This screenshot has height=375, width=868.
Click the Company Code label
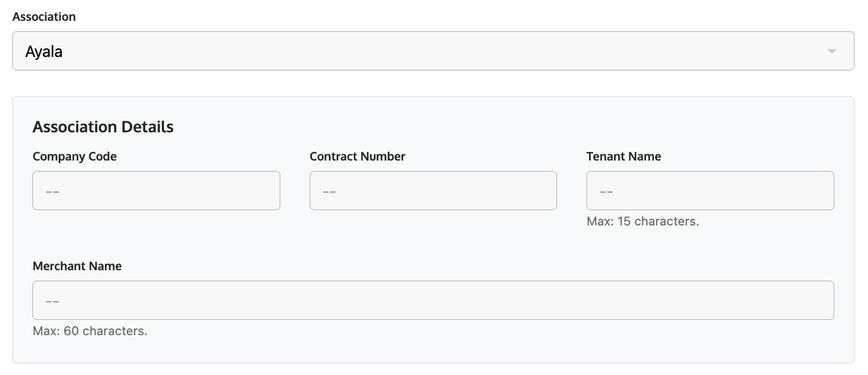(x=75, y=156)
